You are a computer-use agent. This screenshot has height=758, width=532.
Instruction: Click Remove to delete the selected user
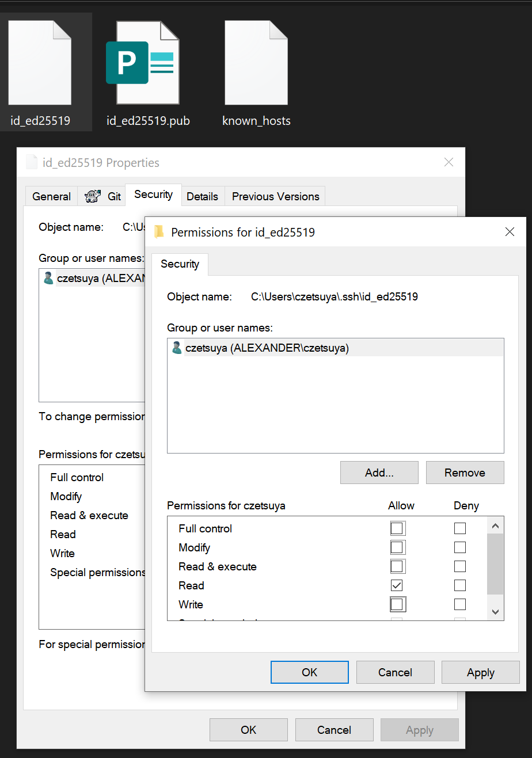465,472
